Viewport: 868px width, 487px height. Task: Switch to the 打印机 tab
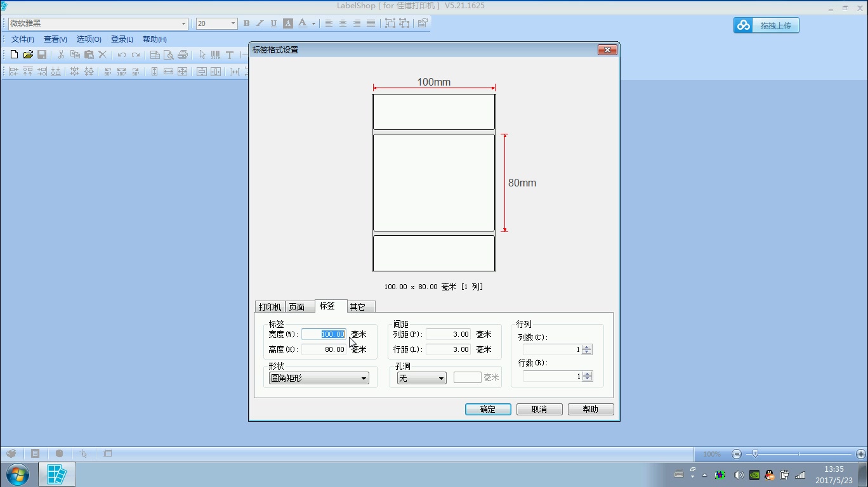[270, 307]
